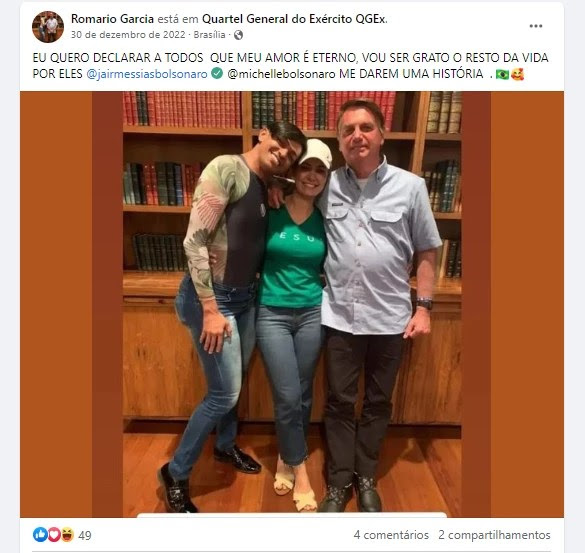Click the blue verified badge icon
Viewport: 585px width, 553px height.
pos(217,73)
